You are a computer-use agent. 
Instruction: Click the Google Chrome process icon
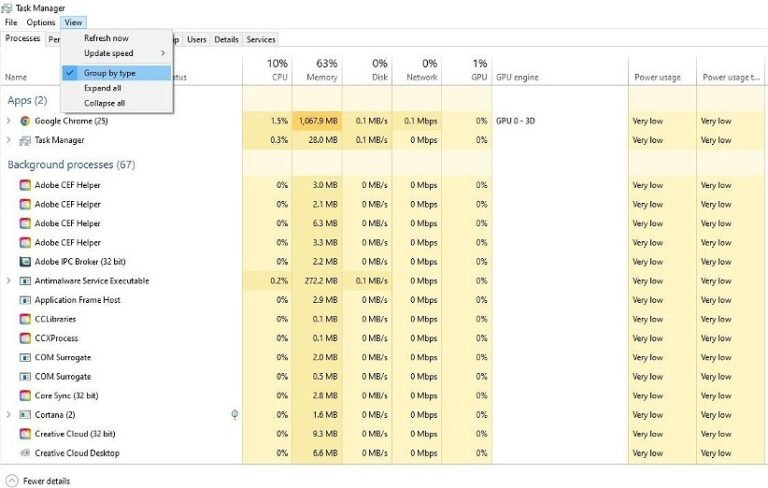click(x=26, y=121)
